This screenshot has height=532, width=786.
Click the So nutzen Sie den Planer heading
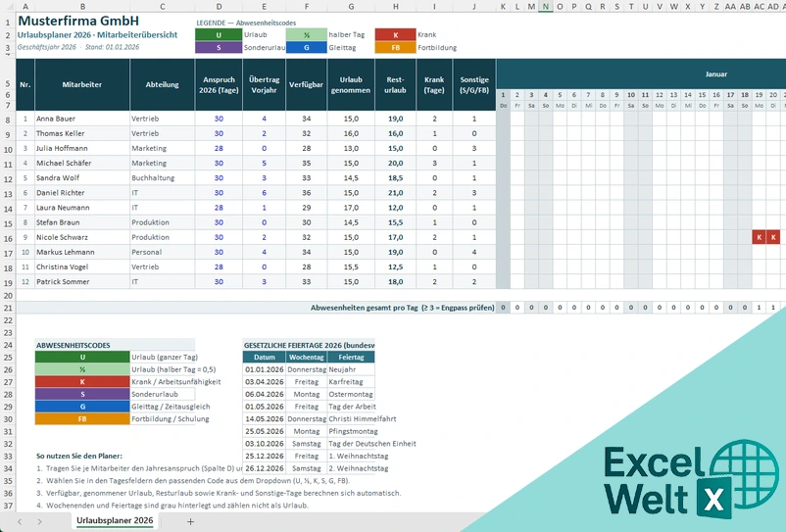(x=79, y=456)
